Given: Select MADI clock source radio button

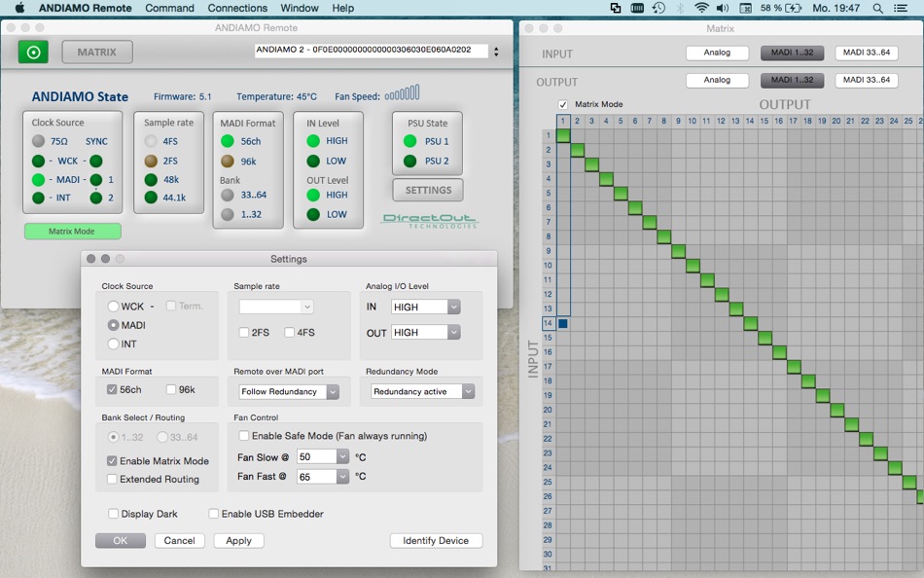Looking at the screenshot, I should click(113, 325).
